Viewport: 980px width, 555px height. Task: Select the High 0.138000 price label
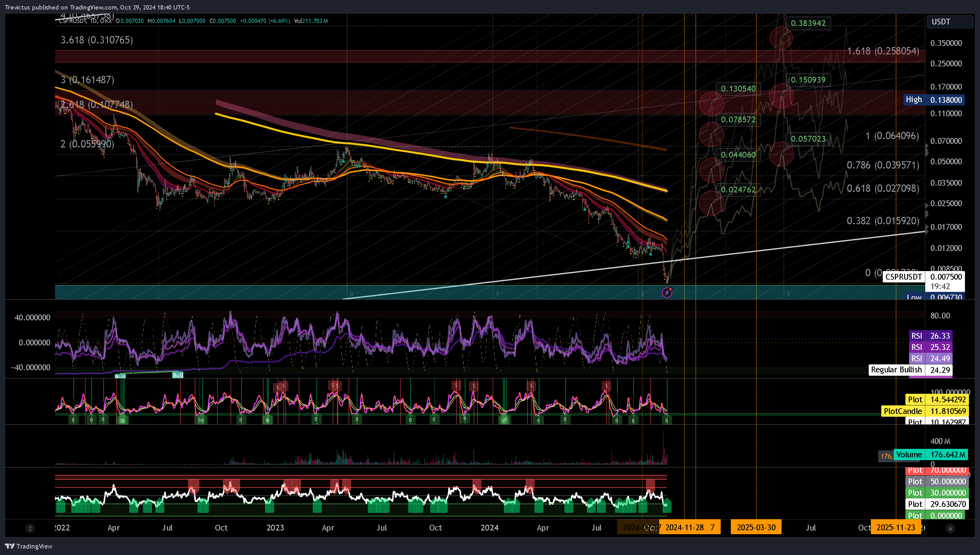[x=934, y=100]
